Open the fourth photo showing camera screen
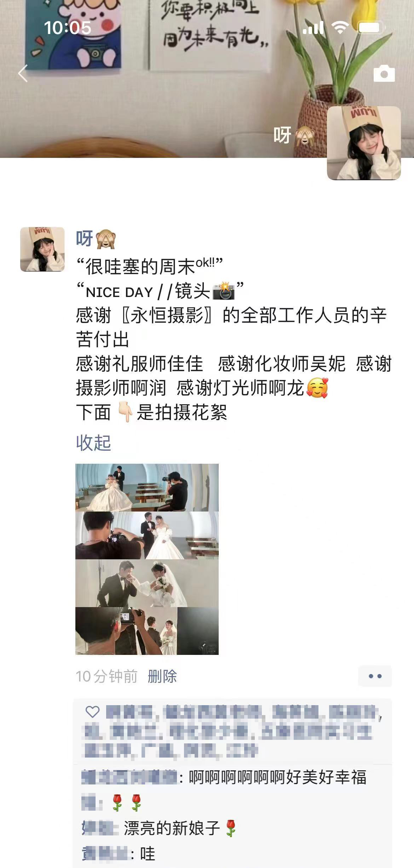This screenshot has height=868, width=414. point(147,631)
